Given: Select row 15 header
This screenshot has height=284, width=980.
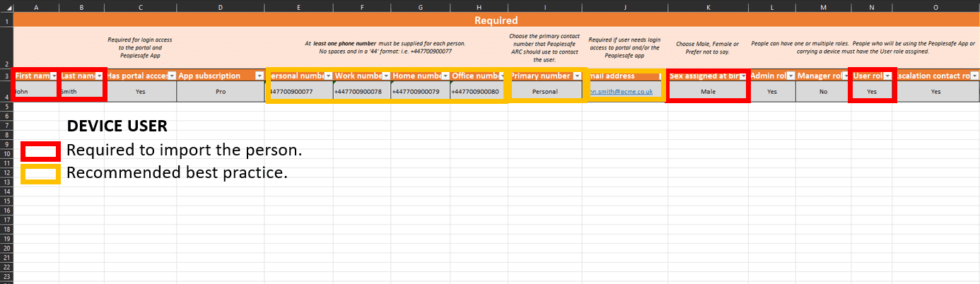Looking at the screenshot, I should pos(6,201).
